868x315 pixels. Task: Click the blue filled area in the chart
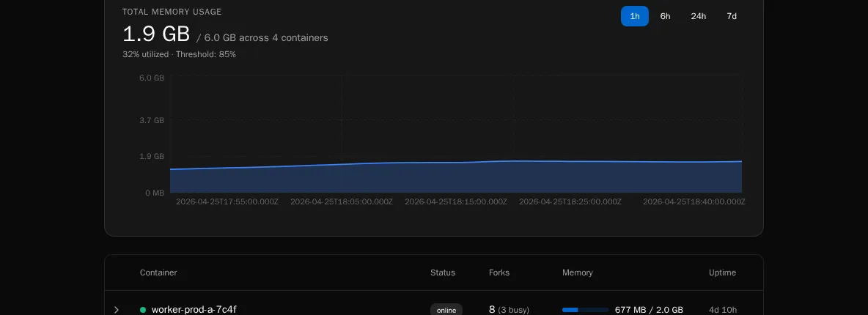pos(455,178)
